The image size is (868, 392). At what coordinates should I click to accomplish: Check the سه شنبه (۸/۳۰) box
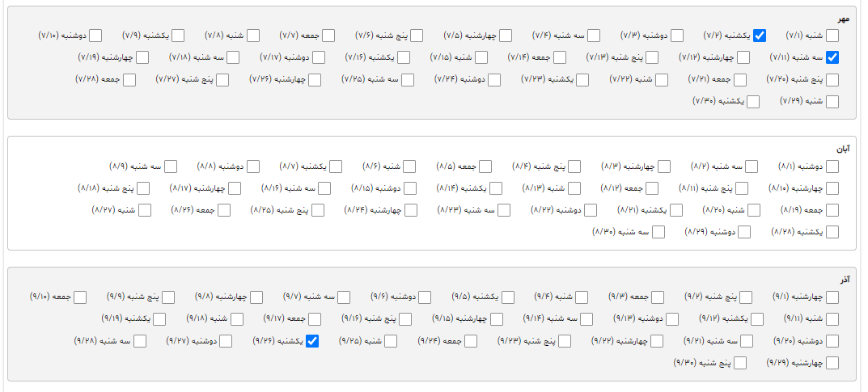658,232
